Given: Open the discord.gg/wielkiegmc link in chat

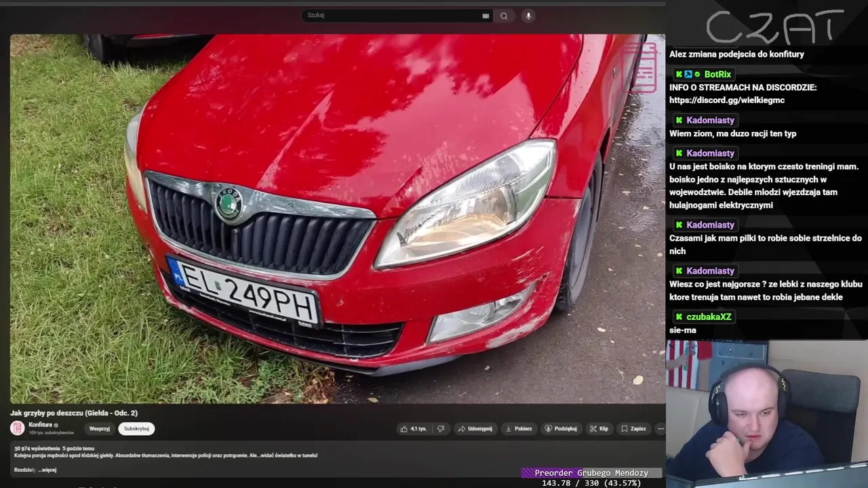Looking at the screenshot, I should click(727, 100).
